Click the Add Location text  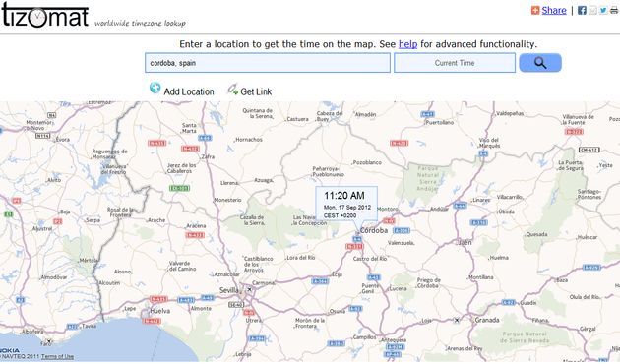pyautogui.click(x=189, y=91)
